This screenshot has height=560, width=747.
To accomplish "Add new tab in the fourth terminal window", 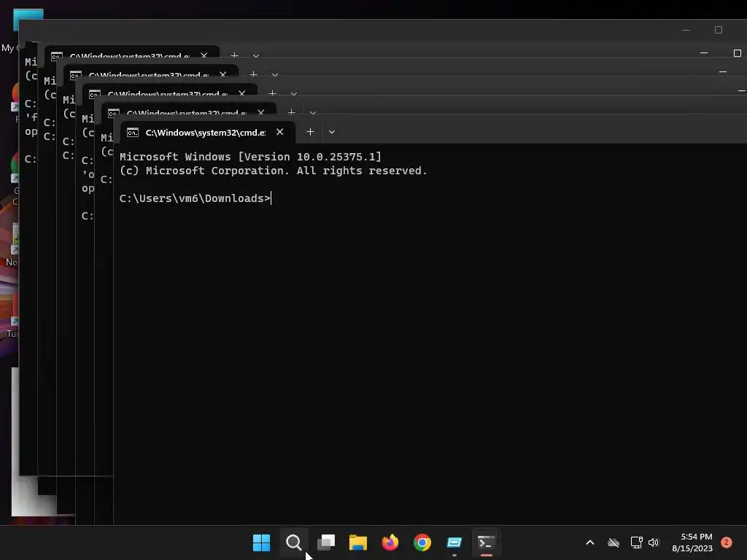I will pyautogui.click(x=253, y=74).
